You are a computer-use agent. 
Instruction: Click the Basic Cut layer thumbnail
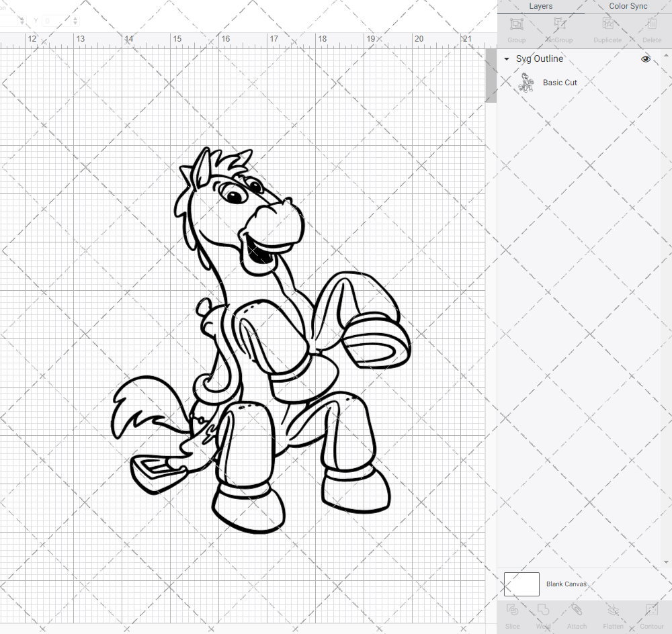tap(527, 82)
